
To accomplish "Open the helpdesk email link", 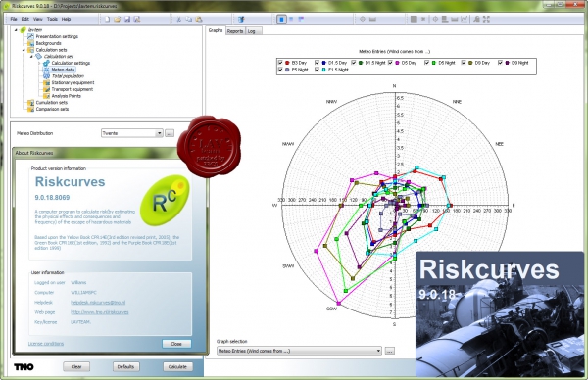I will pos(98,303).
